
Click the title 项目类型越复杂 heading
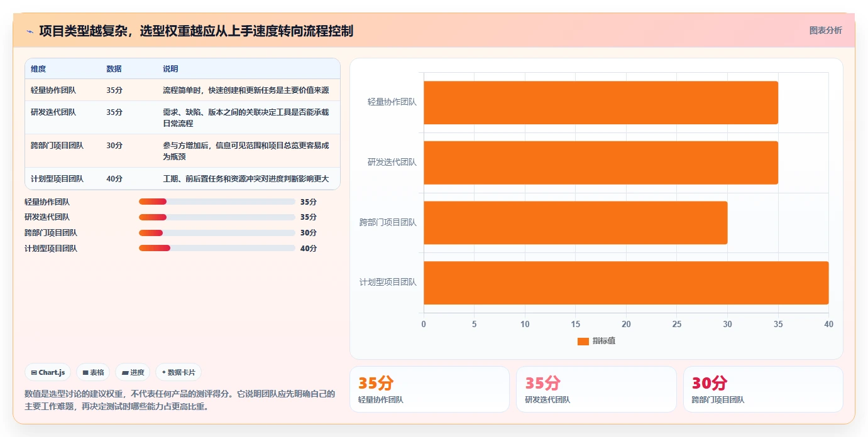coord(196,31)
